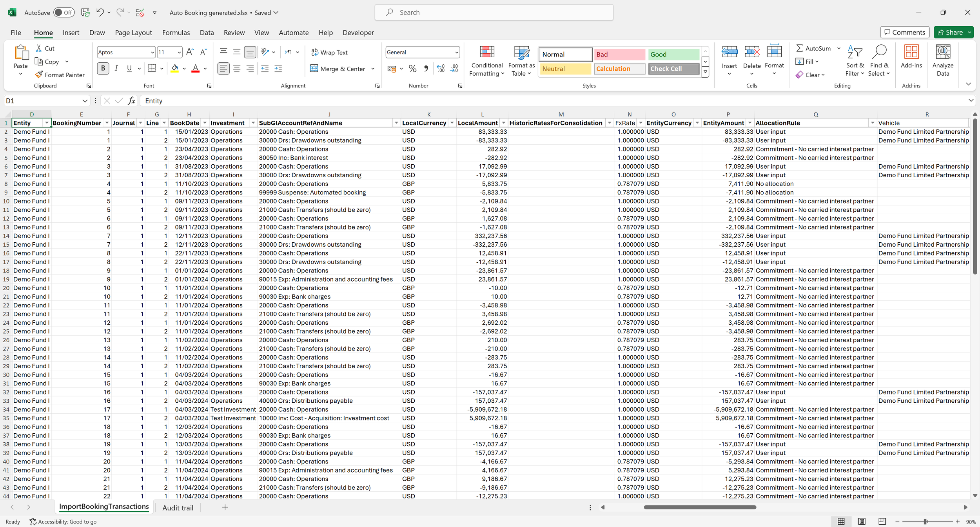This screenshot has width=980, height=527.
Task: Toggle Wrap Text for the cell
Action: click(329, 53)
